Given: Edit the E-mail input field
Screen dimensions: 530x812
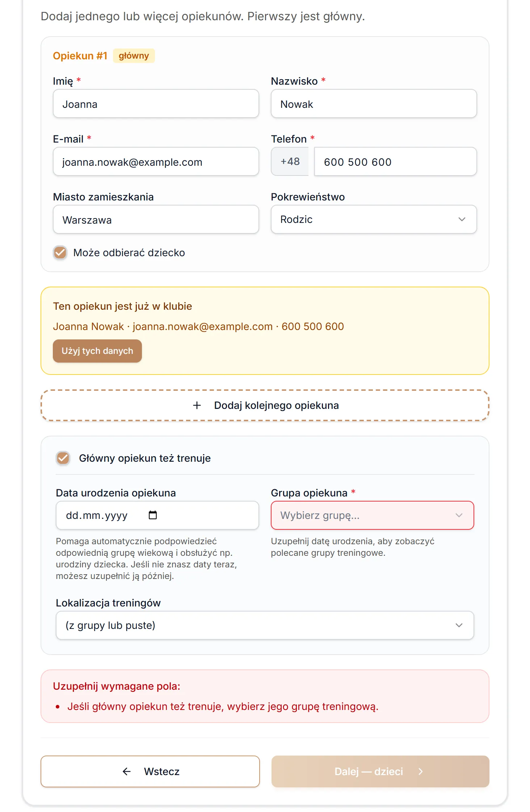Looking at the screenshot, I should 156,162.
